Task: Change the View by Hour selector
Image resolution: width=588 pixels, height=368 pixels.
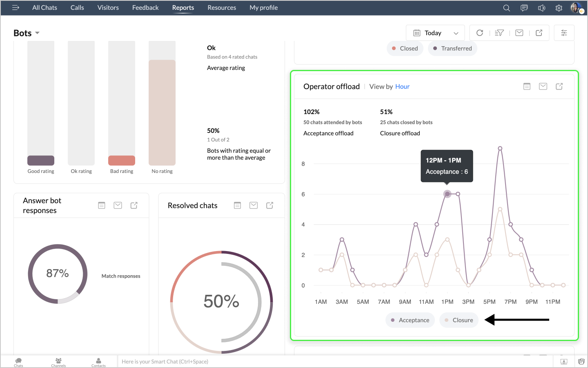Action: click(x=402, y=87)
